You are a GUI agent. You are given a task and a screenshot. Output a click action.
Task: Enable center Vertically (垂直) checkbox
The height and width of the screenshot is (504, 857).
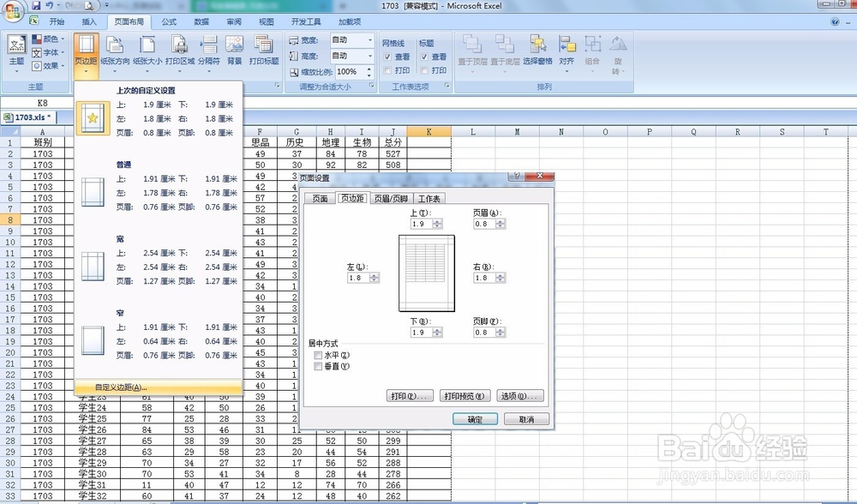point(318,366)
